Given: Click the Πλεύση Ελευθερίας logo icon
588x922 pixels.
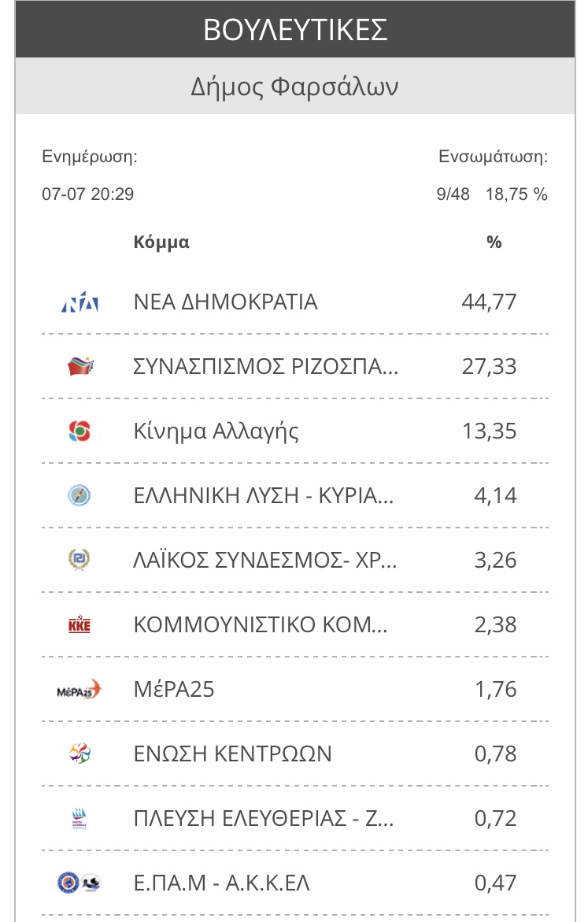Looking at the screenshot, I should pyautogui.click(x=80, y=819).
